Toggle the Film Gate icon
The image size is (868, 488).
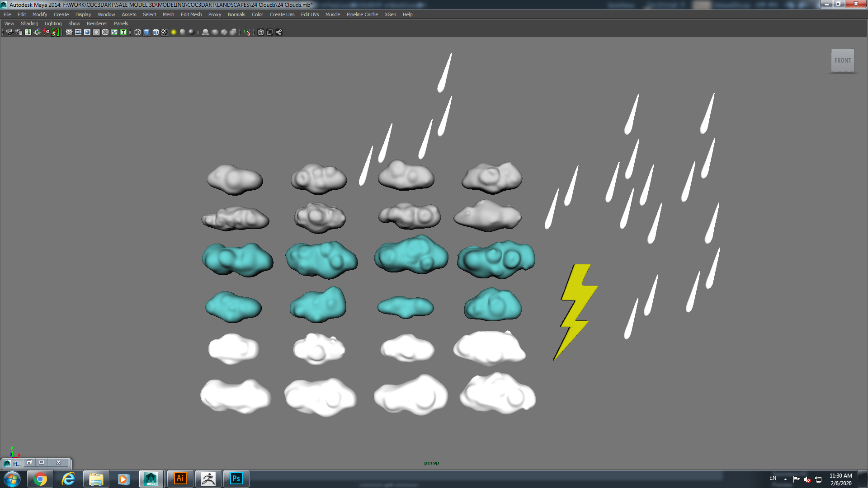(x=78, y=32)
